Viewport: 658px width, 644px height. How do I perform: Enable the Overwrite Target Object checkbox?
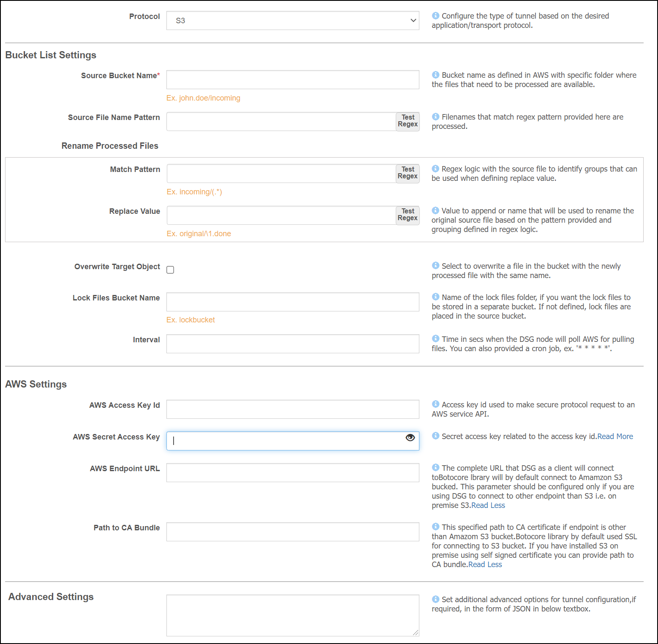(x=170, y=270)
